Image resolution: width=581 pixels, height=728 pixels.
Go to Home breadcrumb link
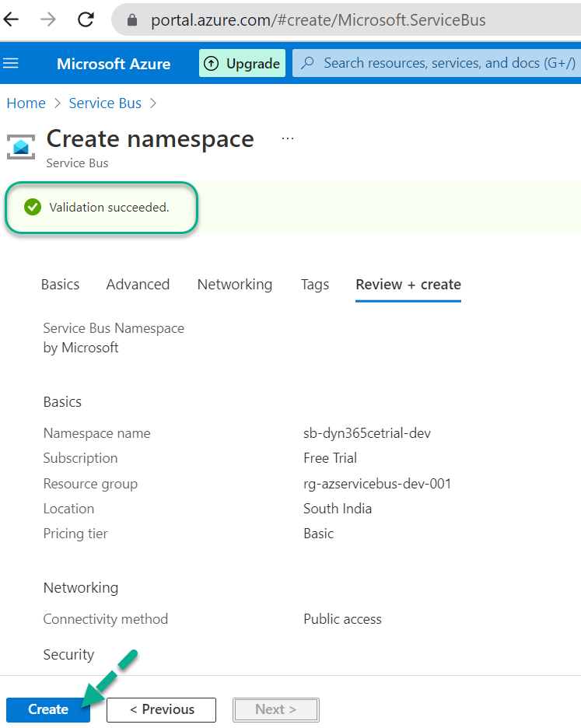pos(26,103)
